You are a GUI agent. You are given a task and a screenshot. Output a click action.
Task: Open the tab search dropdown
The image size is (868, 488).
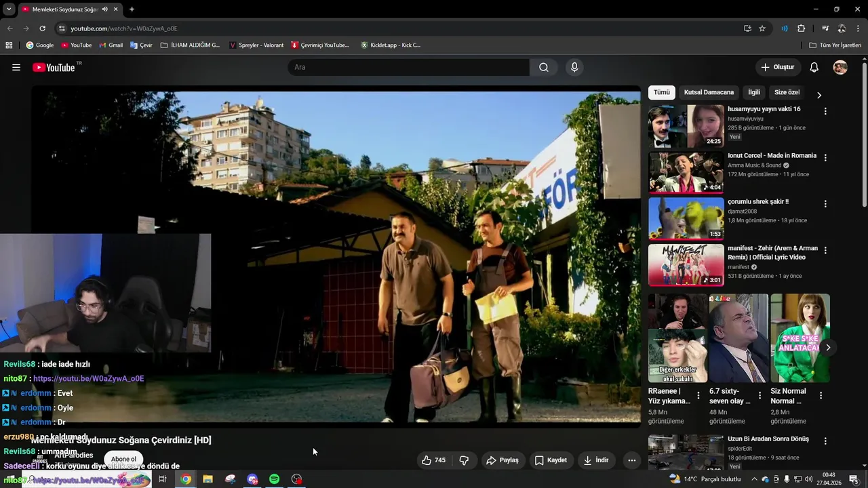(9, 9)
